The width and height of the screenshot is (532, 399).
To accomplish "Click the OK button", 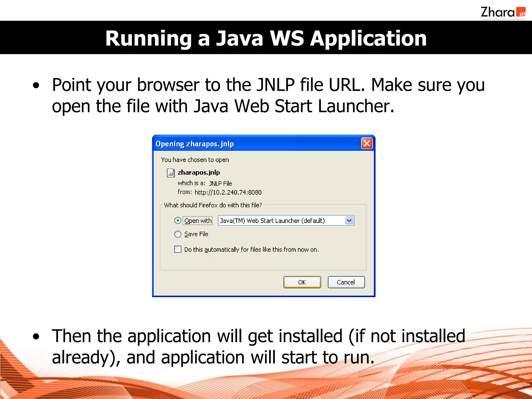I will pos(302,282).
